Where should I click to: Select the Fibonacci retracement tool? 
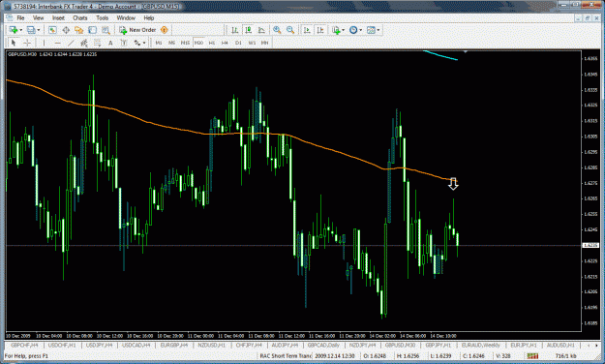coord(97,43)
